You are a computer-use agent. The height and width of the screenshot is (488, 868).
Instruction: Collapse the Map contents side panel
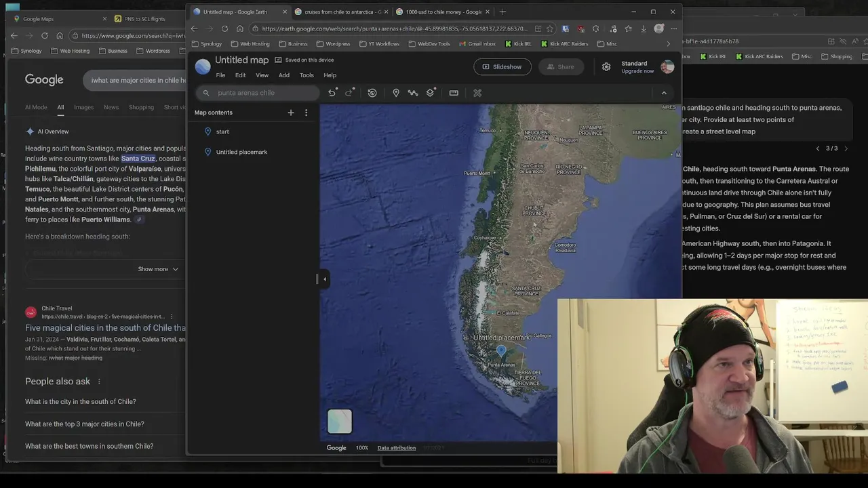click(x=324, y=279)
